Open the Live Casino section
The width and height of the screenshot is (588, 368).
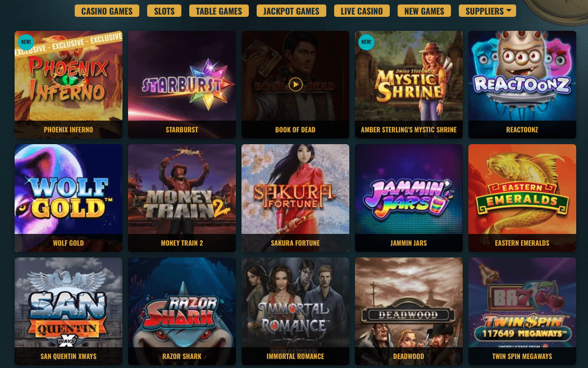tap(362, 11)
